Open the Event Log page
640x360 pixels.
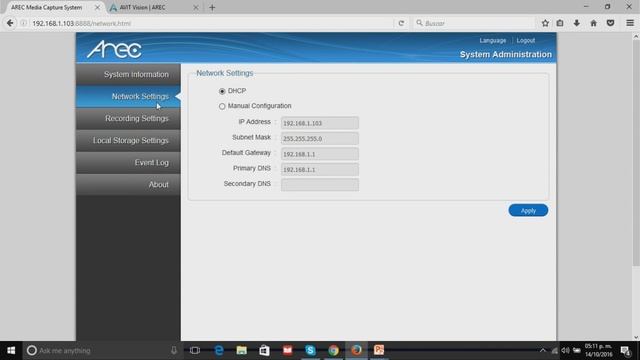[x=128, y=162]
